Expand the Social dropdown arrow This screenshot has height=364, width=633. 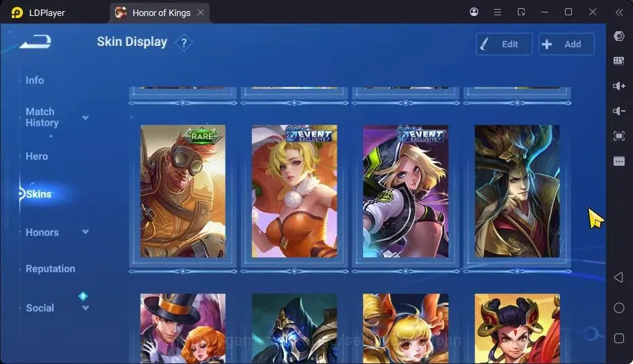(x=85, y=308)
